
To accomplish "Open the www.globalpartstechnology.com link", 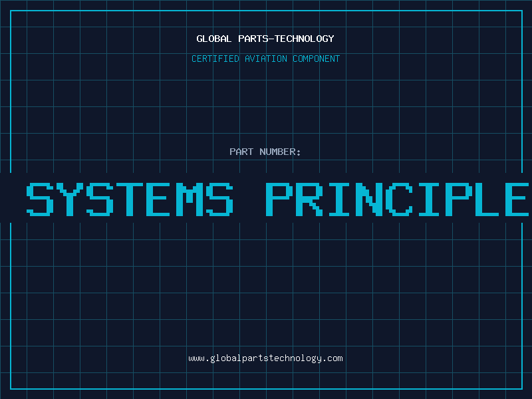I will (x=265, y=358).
